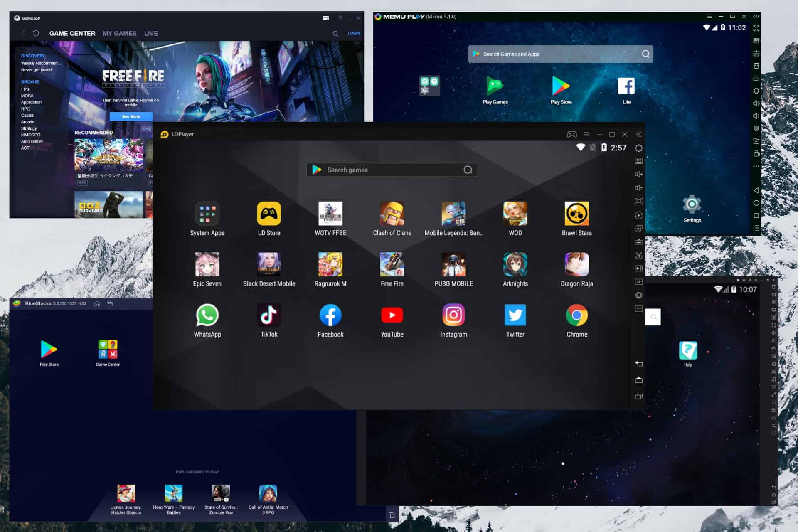Launch YouTube app icon
This screenshot has width=798, height=532.
392,315
